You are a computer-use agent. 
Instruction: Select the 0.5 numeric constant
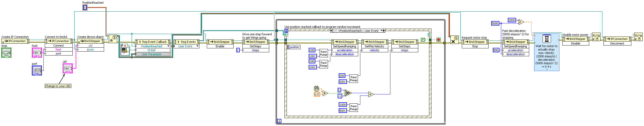pyautogui.click(x=317, y=94)
